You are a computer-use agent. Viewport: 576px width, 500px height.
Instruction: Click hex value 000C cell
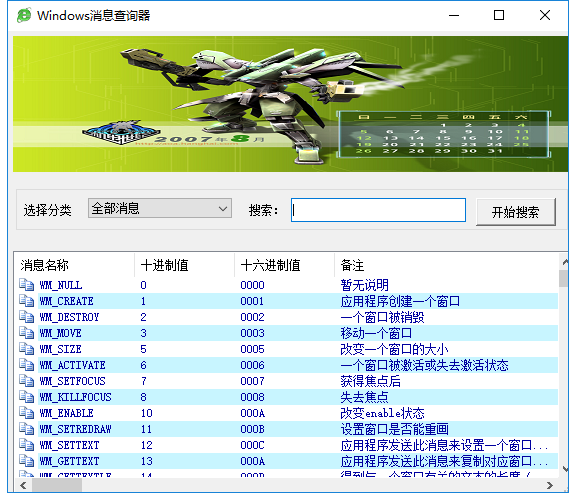click(252, 445)
